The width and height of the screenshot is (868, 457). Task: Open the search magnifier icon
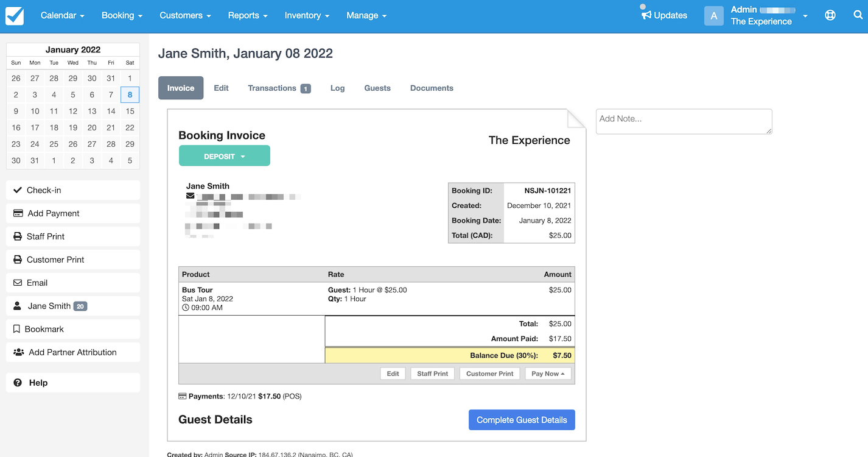point(858,15)
